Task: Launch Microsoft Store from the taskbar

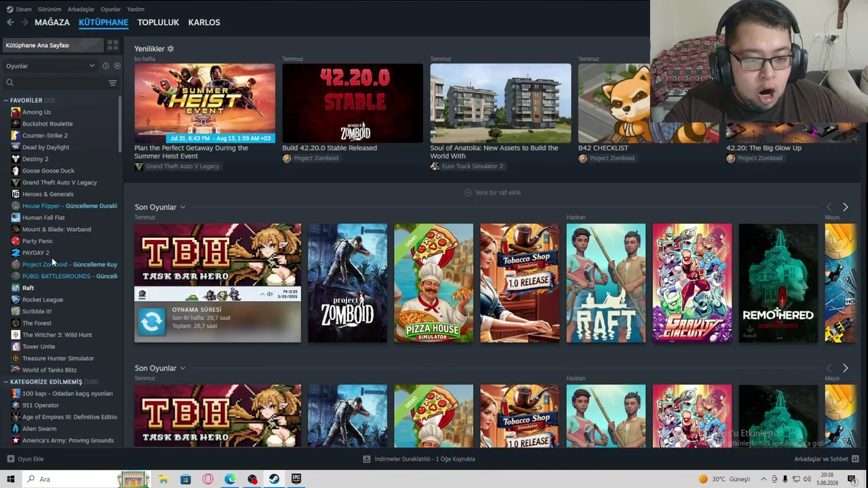Action: 186,479
